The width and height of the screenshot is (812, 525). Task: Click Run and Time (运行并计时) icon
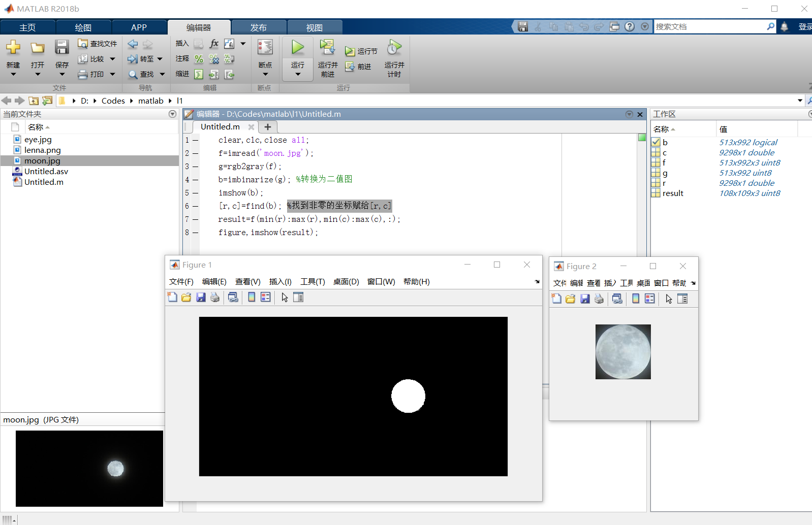click(394, 47)
